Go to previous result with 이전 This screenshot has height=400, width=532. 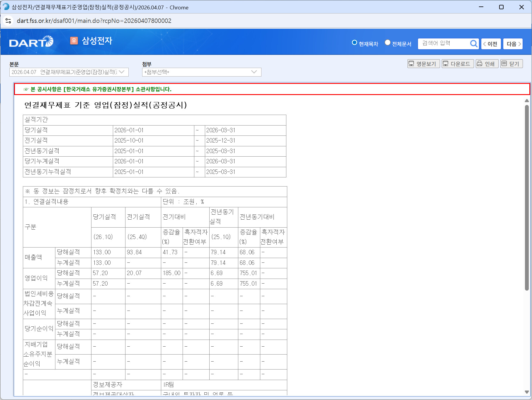[x=491, y=44]
